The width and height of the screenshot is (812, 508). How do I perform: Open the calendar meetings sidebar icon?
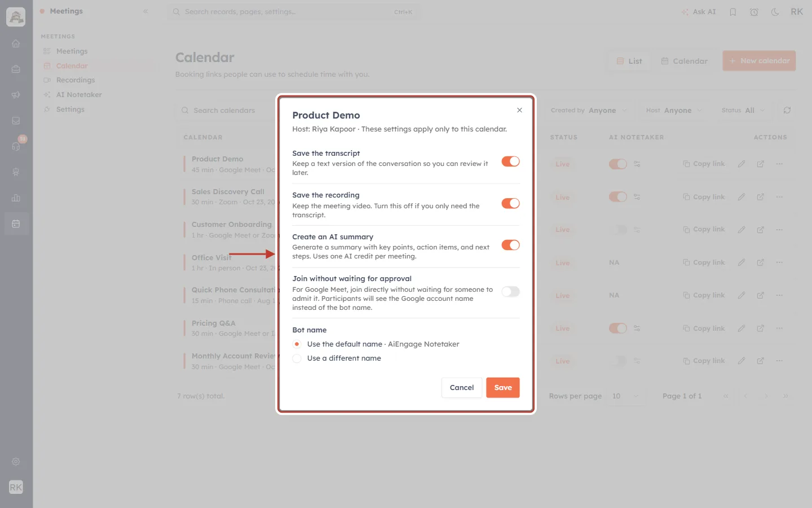(16, 224)
